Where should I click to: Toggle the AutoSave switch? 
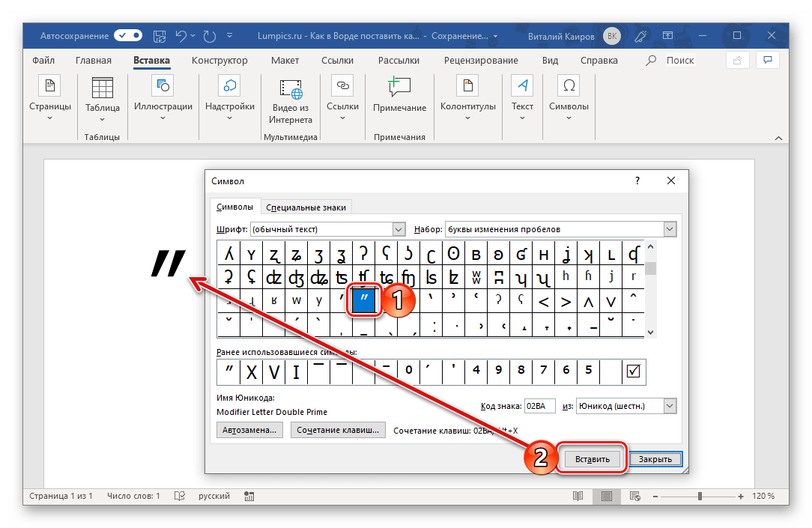point(128,36)
